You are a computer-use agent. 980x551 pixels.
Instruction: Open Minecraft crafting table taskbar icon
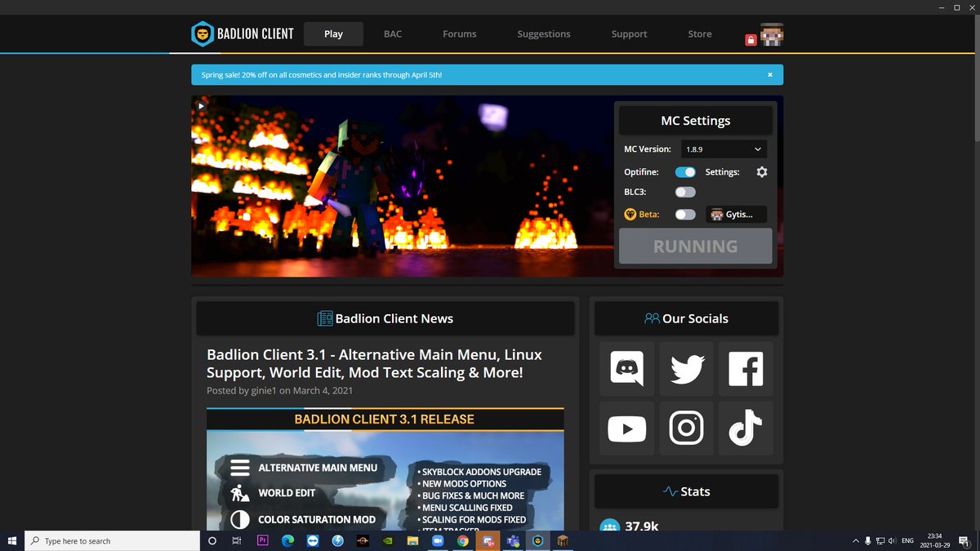(x=563, y=540)
